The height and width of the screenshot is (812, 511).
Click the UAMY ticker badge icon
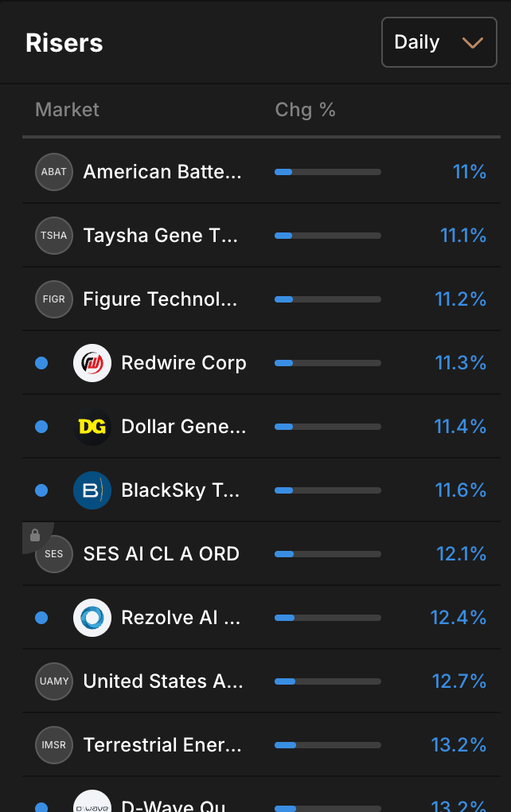(54, 681)
